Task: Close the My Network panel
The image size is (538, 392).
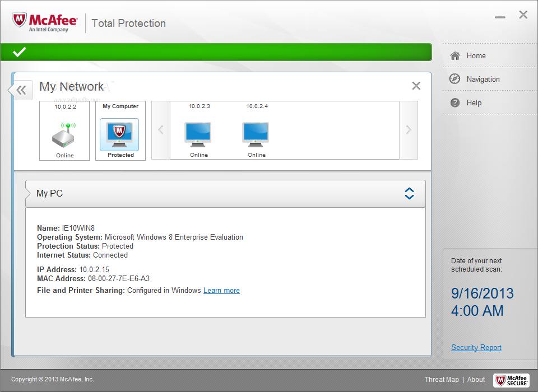Action: 416,86
